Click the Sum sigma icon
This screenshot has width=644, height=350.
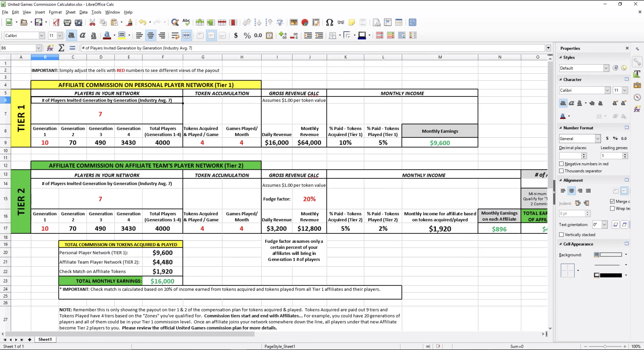point(61,48)
